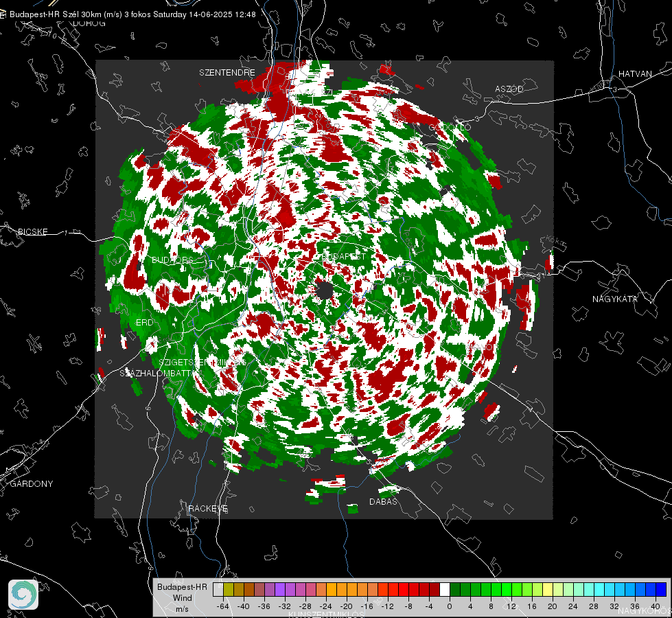Click the 24 value on the legend scale
The height and width of the screenshot is (618, 672).
tap(573, 606)
